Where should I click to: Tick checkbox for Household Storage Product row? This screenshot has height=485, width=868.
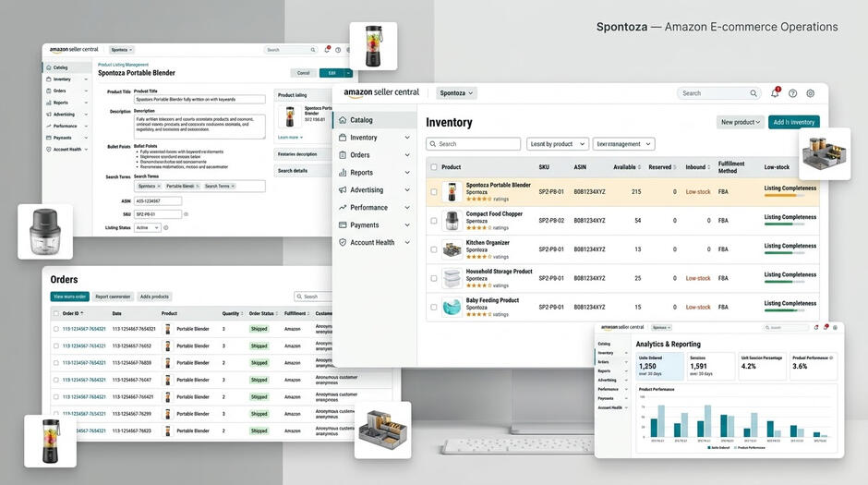[x=434, y=278]
